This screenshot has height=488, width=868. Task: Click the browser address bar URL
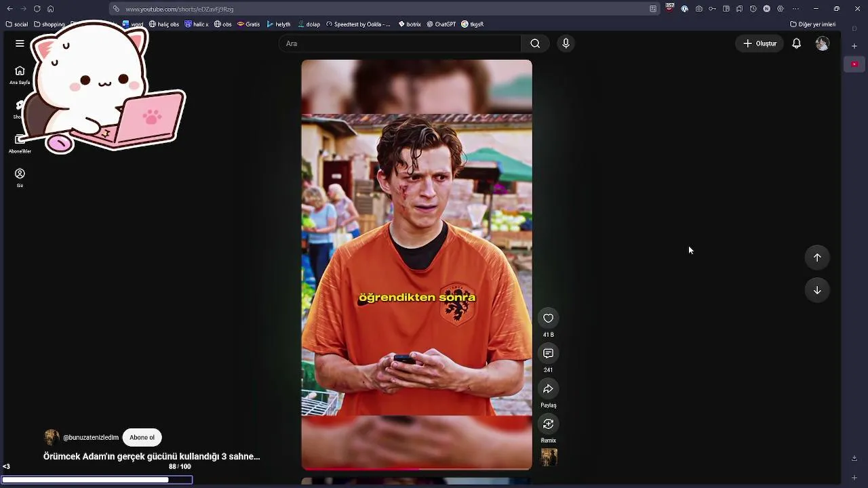click(179, 9)
